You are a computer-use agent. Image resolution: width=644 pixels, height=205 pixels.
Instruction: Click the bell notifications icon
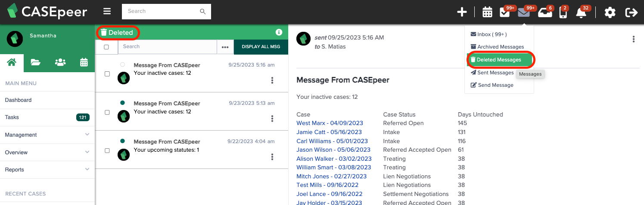tap(581, 13)
